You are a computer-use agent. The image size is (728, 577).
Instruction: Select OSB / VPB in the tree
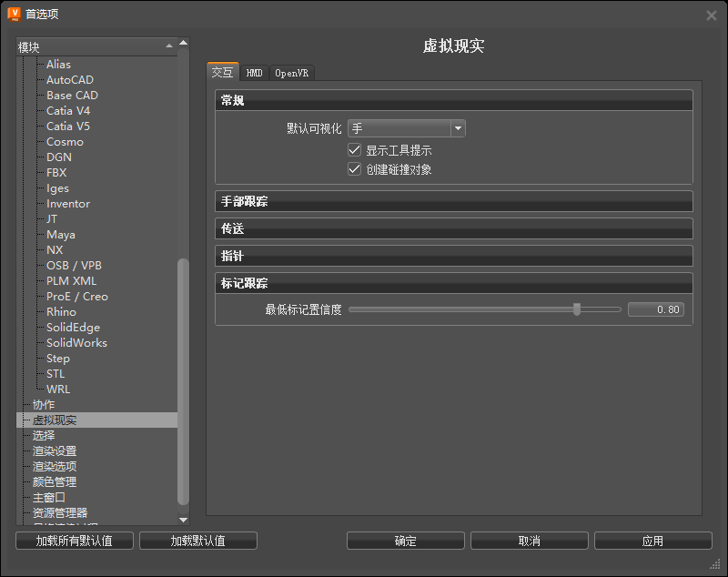point(74,266)
